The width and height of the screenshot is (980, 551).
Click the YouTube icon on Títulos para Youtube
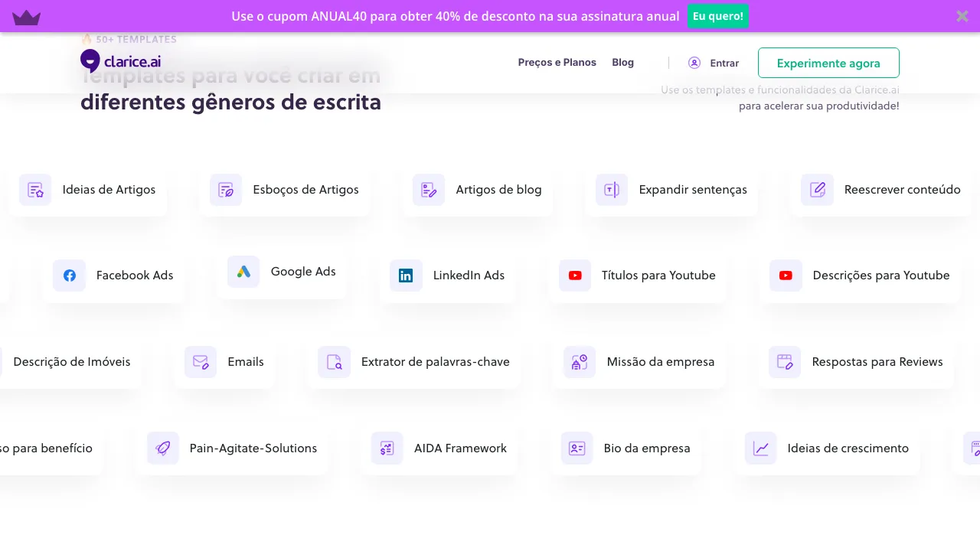(575, 275)
